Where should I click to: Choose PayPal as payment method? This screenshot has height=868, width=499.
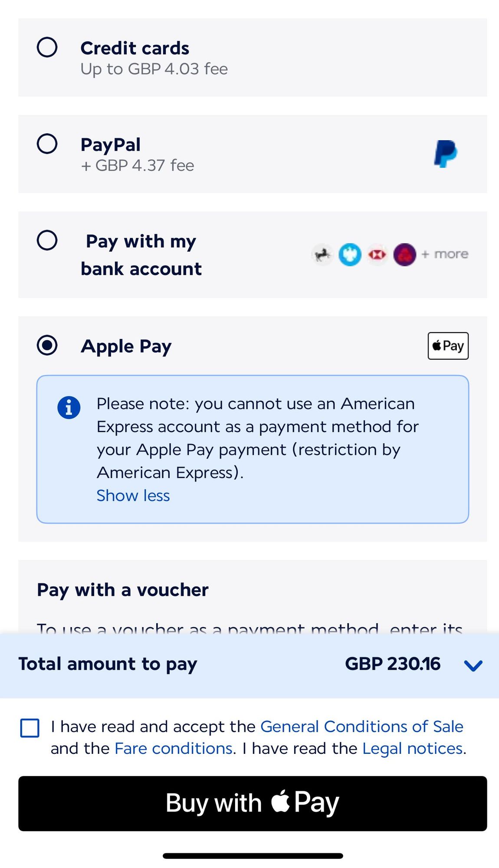pyautogui.click(x=47, y=144)
